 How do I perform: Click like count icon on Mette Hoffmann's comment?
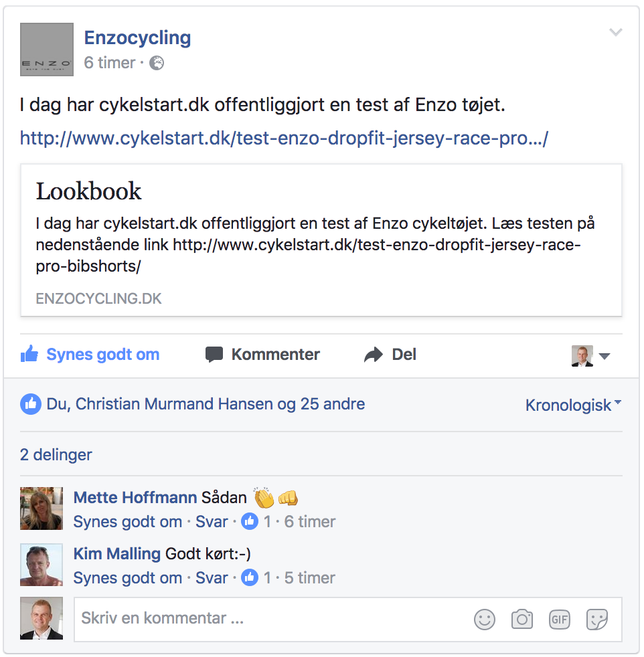tap(250, 521)
